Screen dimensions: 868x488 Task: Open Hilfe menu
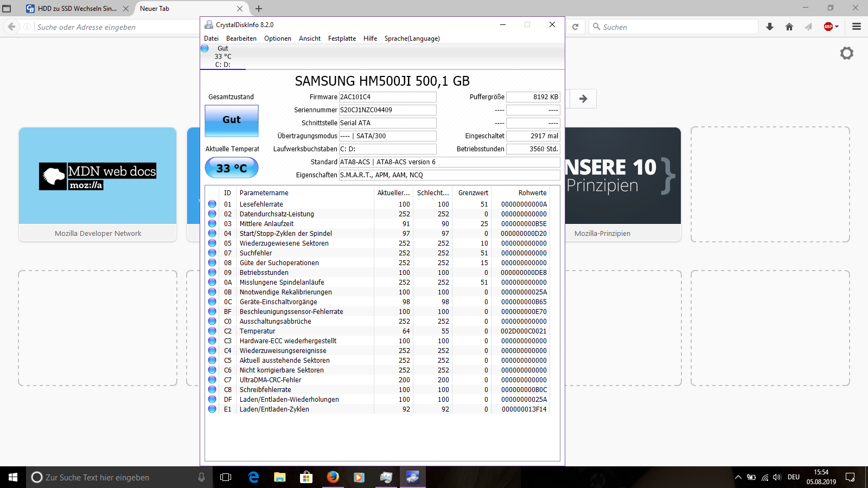[x=370, y=38]
